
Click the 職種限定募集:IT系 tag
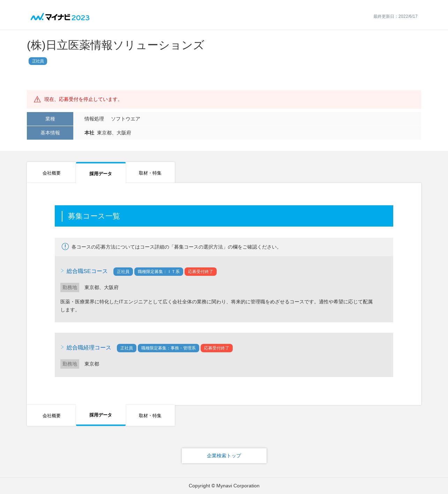(159, 272)
